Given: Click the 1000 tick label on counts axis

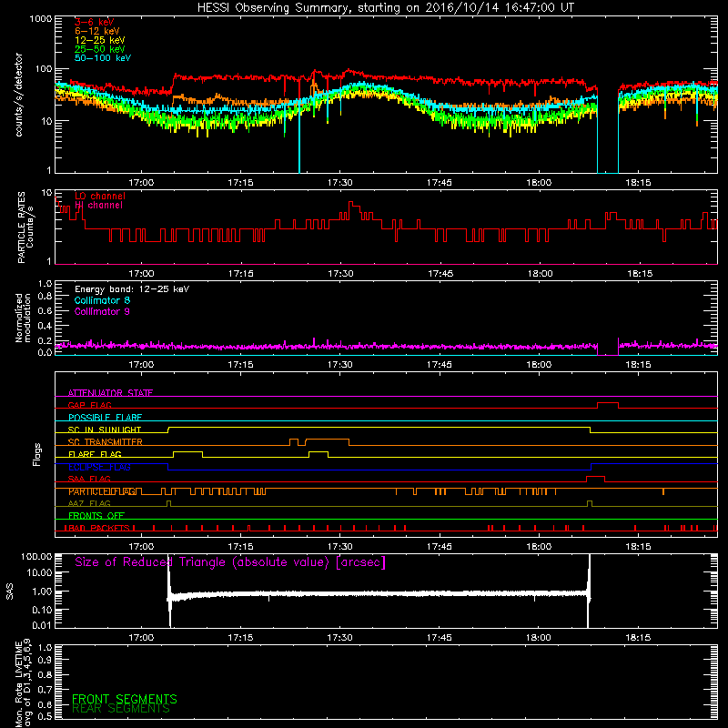Looking at the screenshot, I should click(x=40, y=19).
